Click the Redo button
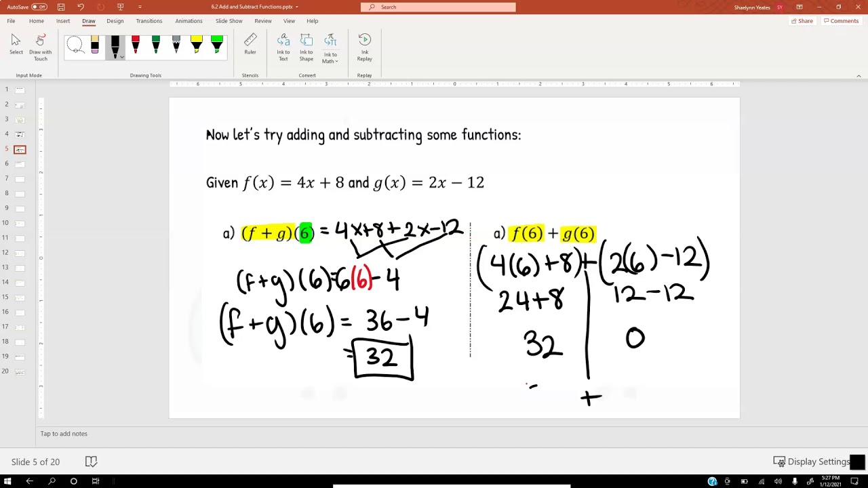This screenshot has width=868, height=488. tap(101, 7)
